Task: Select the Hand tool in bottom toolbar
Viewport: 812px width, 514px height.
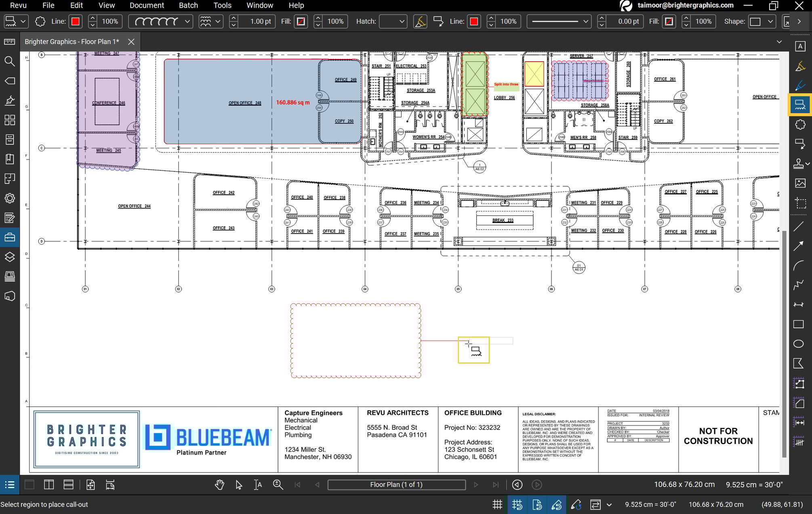Action: (220, 485)
